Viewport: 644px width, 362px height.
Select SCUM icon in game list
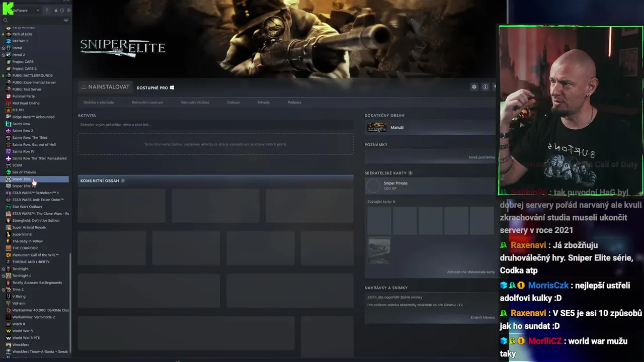click(x=8, y=165)
